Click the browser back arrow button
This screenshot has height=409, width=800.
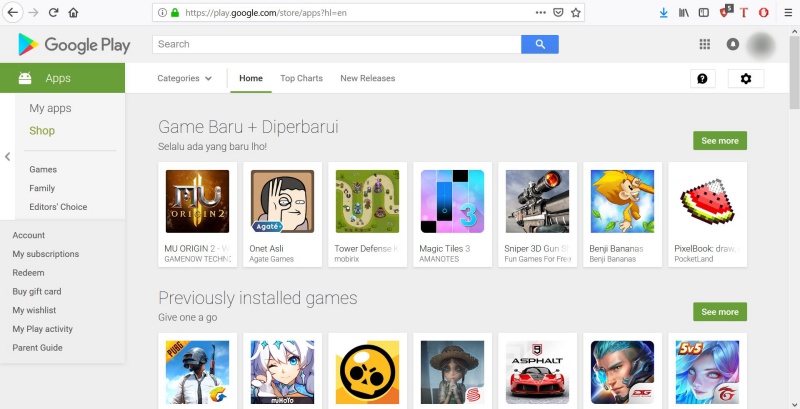pyautogui.click(x=13, y=13)
